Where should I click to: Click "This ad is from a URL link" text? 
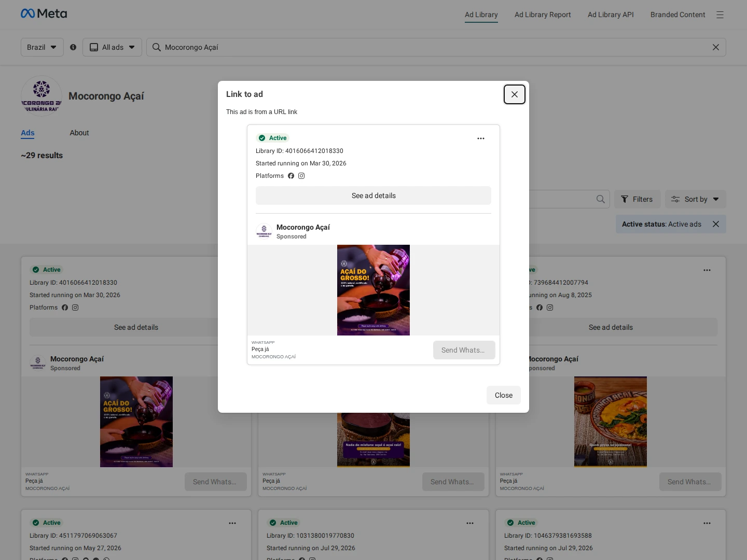pos(261,112)
